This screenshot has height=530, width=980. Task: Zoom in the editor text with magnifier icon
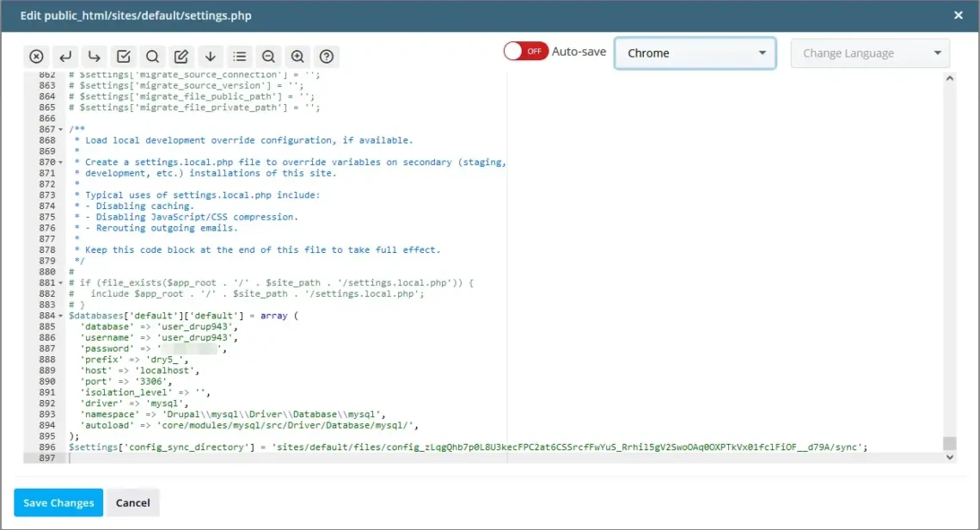pyautogui.click(x=297, y=56)
